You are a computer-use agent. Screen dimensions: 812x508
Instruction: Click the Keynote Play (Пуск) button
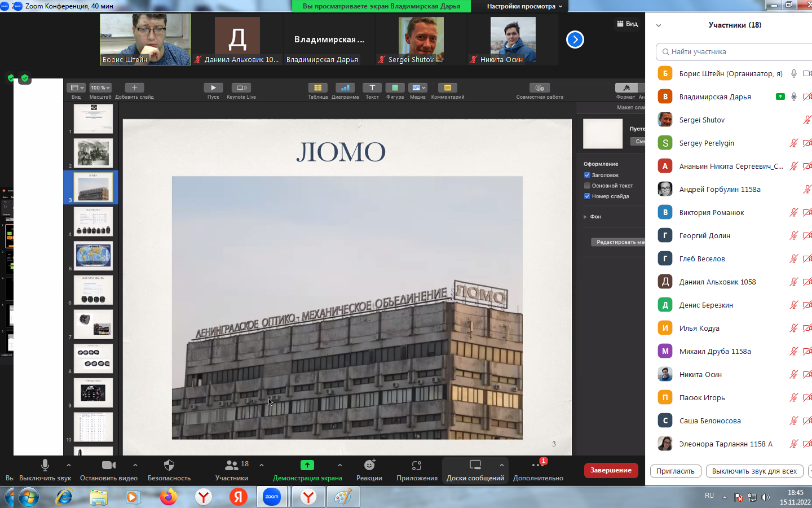[213, 87]
